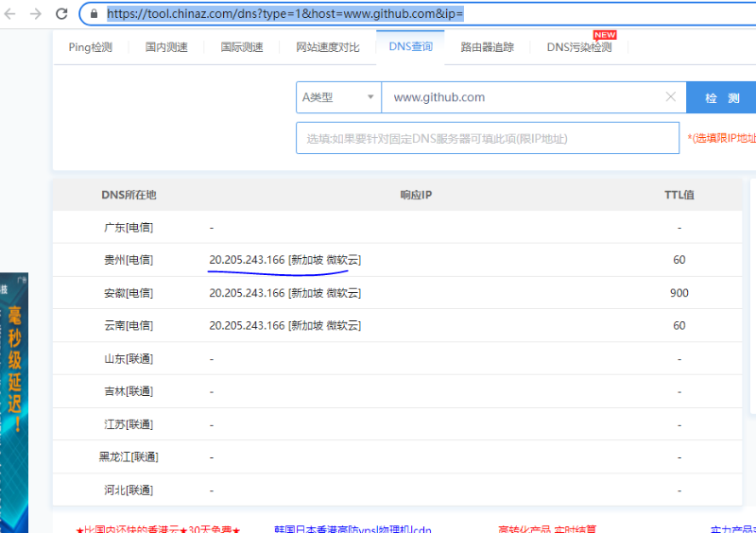The height and width of the screenshot is (533, 756).
Task: Open the A类型 record type dropdown
Action: tap(338, 97)
